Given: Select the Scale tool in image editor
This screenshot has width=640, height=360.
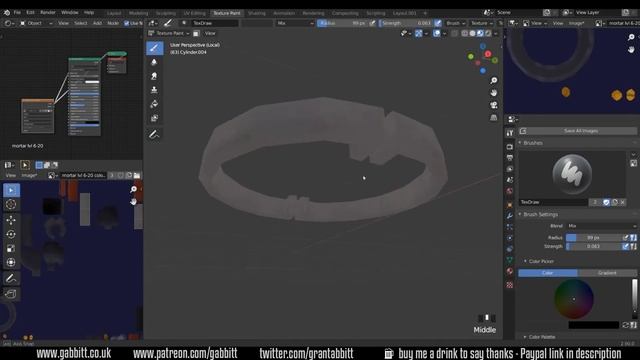Looking at the screenshot, I should pyautogui.click(x=11, y=248).
